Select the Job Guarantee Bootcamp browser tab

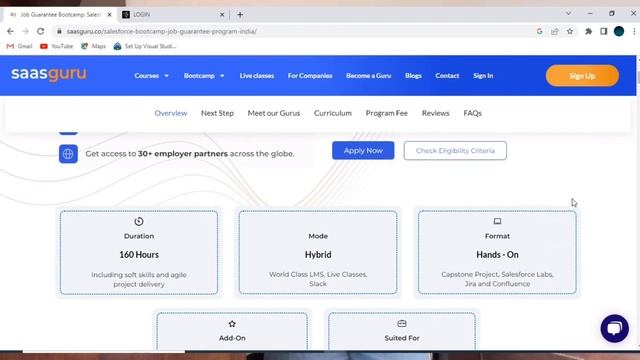pyautogui.click(x=60, y=15)
